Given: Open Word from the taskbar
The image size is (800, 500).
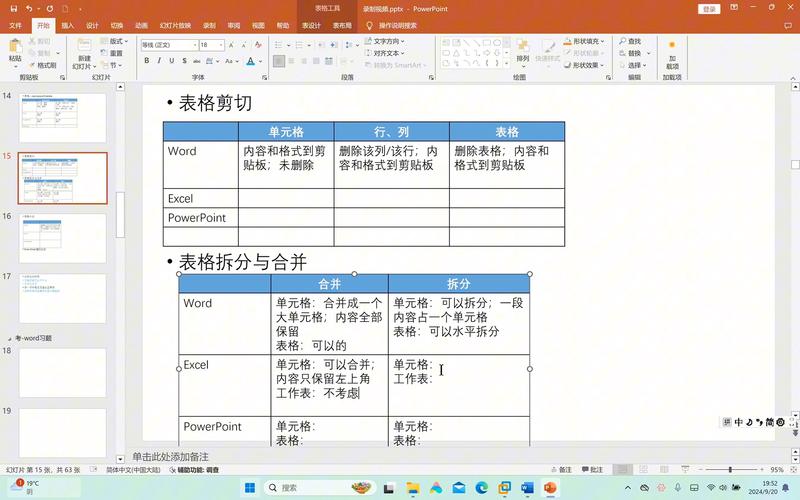Looking at the screenshot, I should pyautogui.click(x=527, y=488).
